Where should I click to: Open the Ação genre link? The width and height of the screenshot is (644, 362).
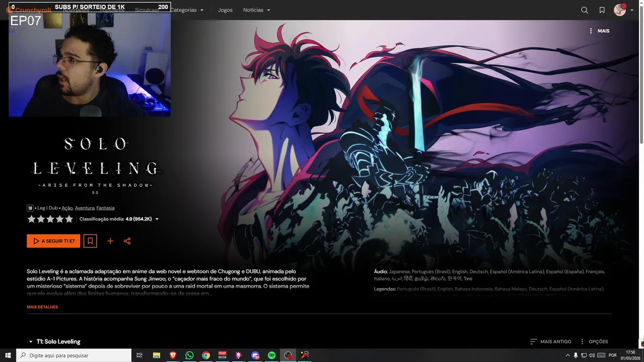click(67, 208)
